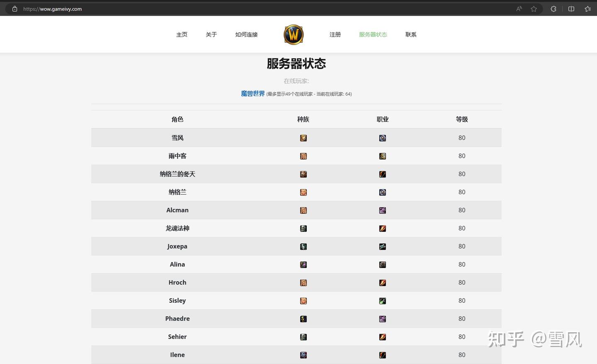The width and height of the screenshot is (597, 364).
Task: Click the race icon in Phaedre row
Action: point(303,319)
